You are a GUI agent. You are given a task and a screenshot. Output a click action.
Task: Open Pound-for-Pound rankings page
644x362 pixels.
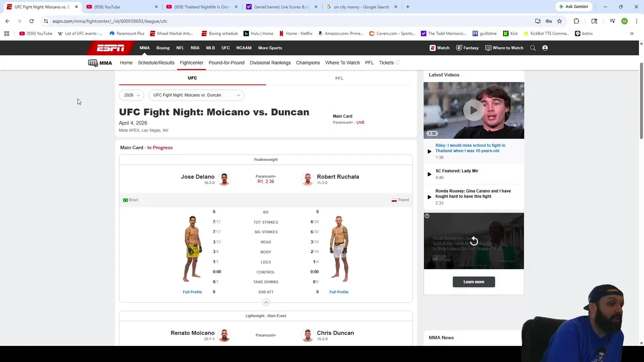pos(226,63)
